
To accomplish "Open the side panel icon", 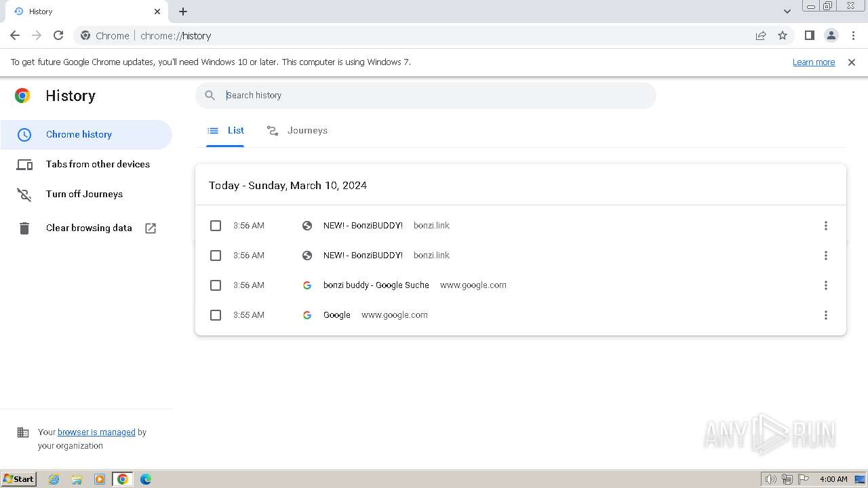I will point(809,35).
